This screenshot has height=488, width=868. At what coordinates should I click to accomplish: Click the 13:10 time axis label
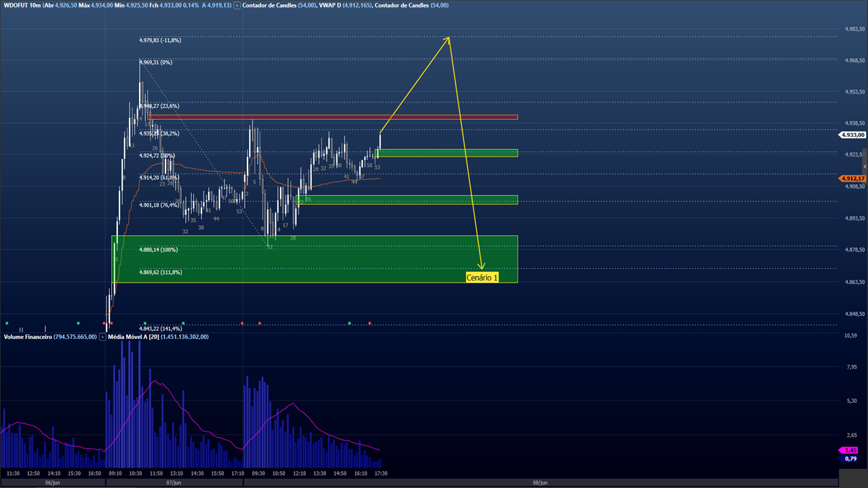(x=176, y=473)
